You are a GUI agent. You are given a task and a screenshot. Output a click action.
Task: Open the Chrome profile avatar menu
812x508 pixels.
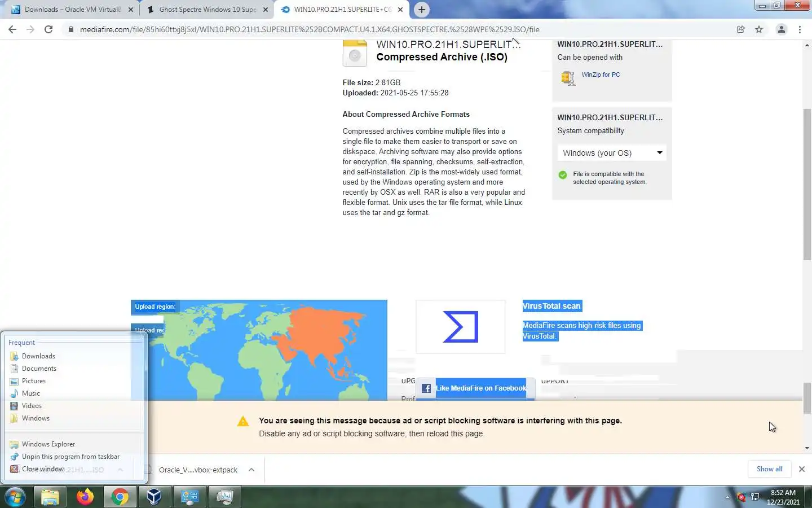(781, 29)
